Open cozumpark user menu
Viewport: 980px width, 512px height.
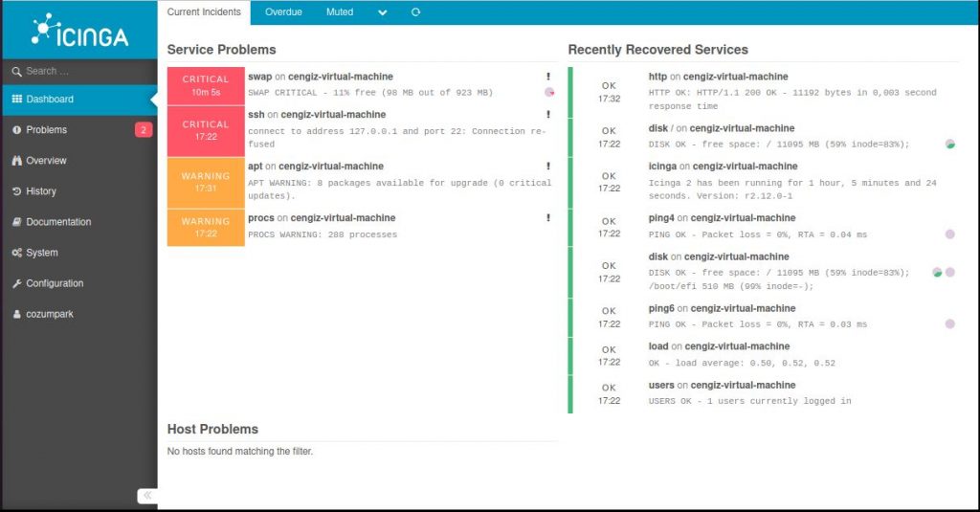tap(79, 313)
